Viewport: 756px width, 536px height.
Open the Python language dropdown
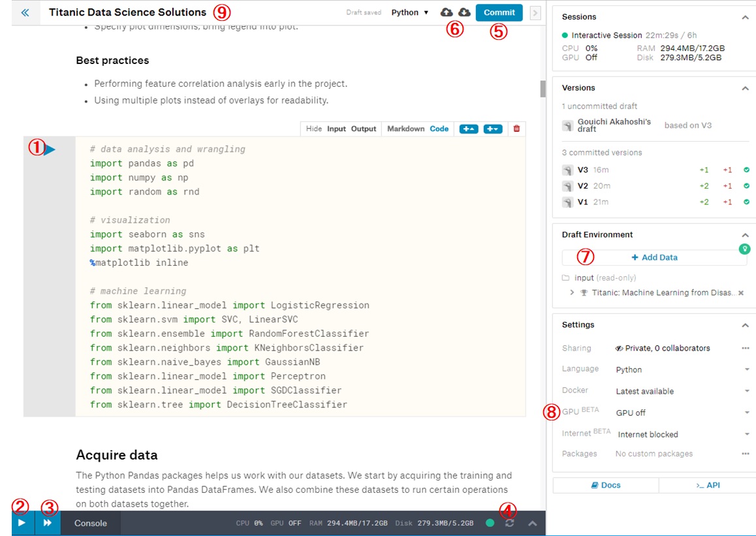[409, 12]
